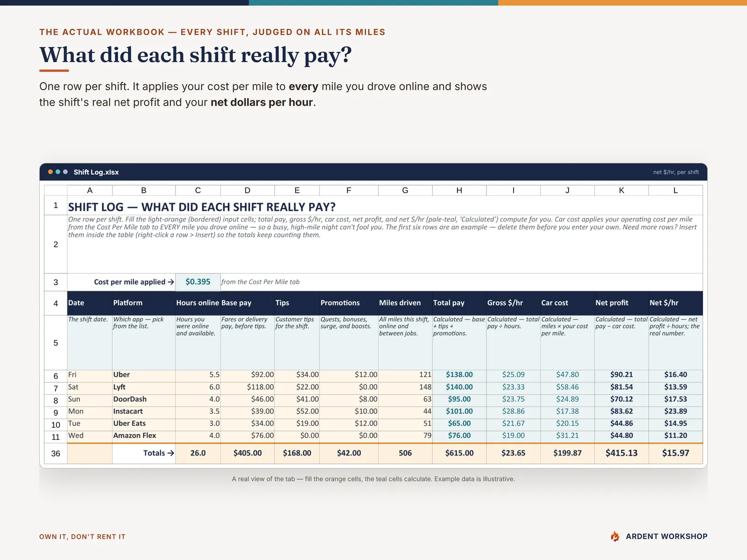Click total base pay $405.00 cell
Viewport: 747px width, 560px height.
coord(247,453)
